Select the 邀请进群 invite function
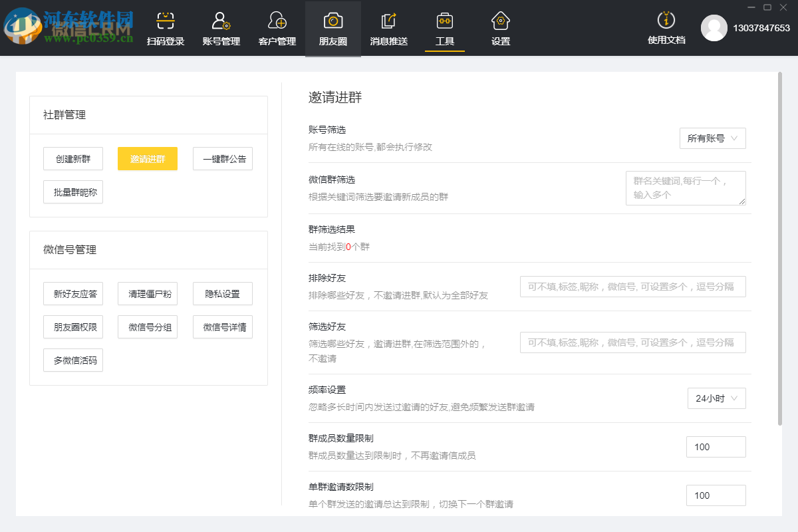 147,158
